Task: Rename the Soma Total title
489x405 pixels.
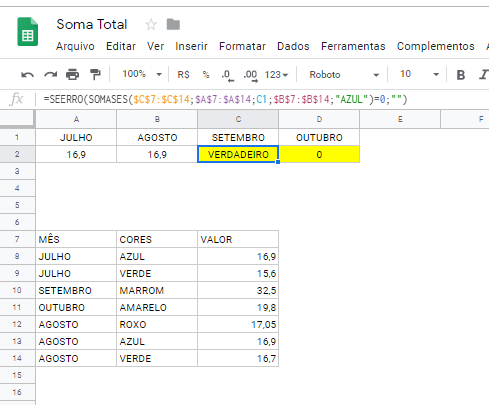Action: pyautogui.click(x=92, y=24)
